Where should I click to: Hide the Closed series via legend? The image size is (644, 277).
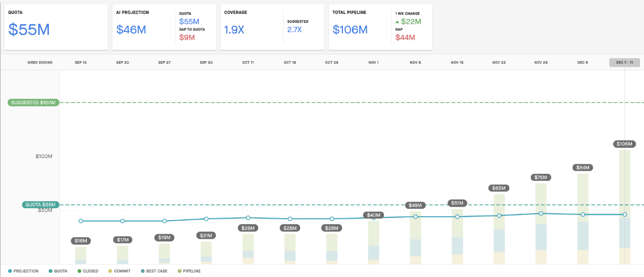[x=88, y=271]
